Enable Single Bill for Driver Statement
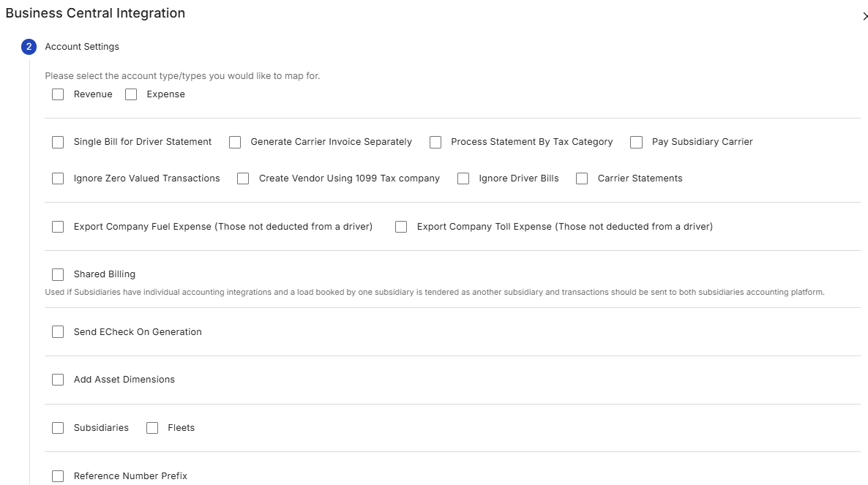868x485 pixels. point(58,142)
